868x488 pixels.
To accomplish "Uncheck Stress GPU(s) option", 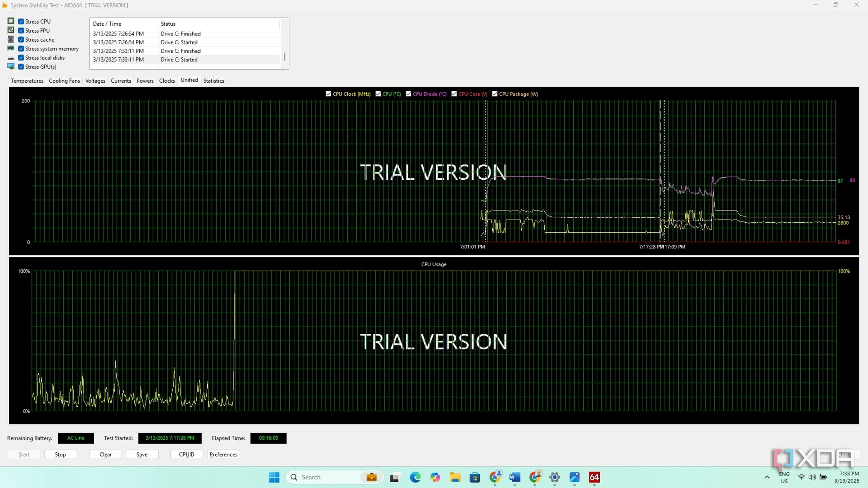I will [21, 67].
